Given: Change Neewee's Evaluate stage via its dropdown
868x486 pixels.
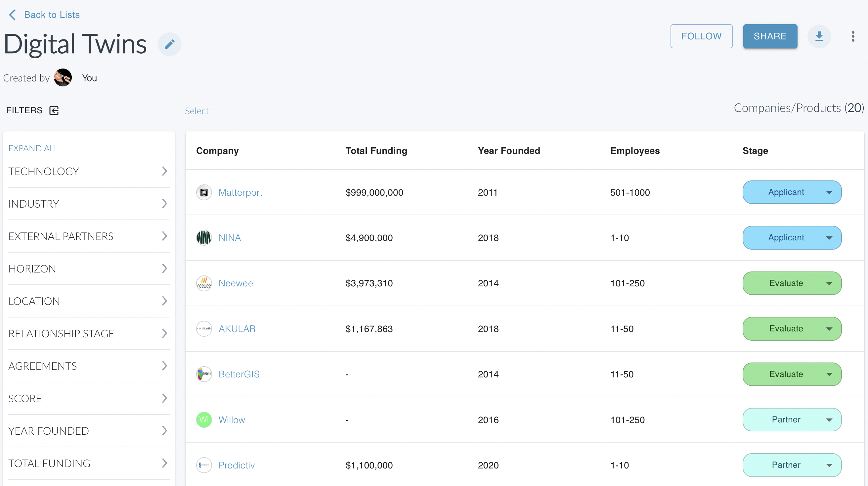Looking at the screenshot, I should [829, 283].
